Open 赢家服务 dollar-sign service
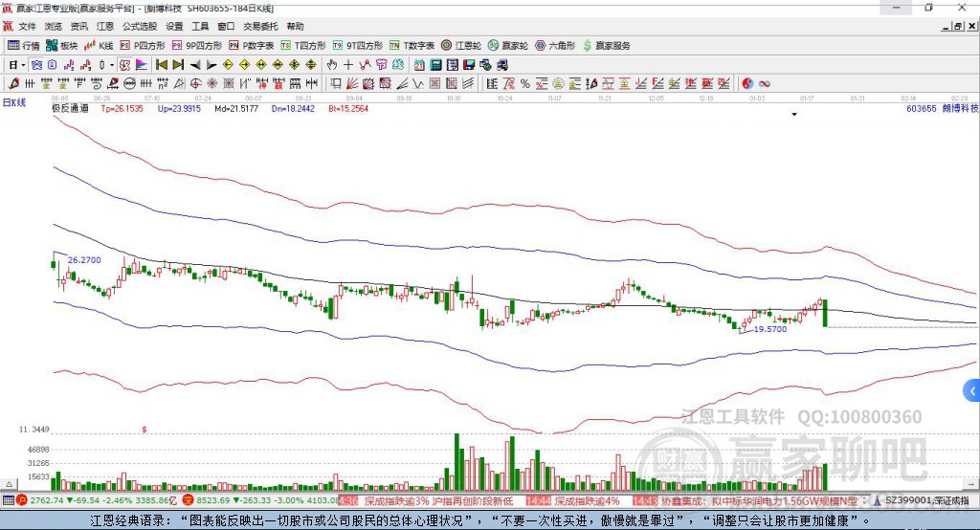This screenshot has height=530, width=980. pyautogui.click(x=607, y=46)
